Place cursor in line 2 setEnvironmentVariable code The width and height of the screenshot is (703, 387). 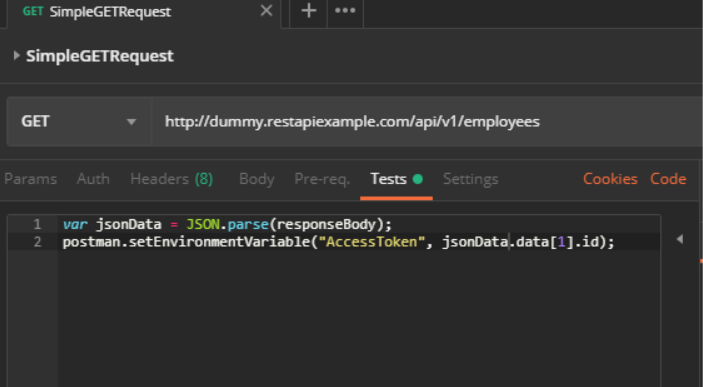(x=338, y=242)
